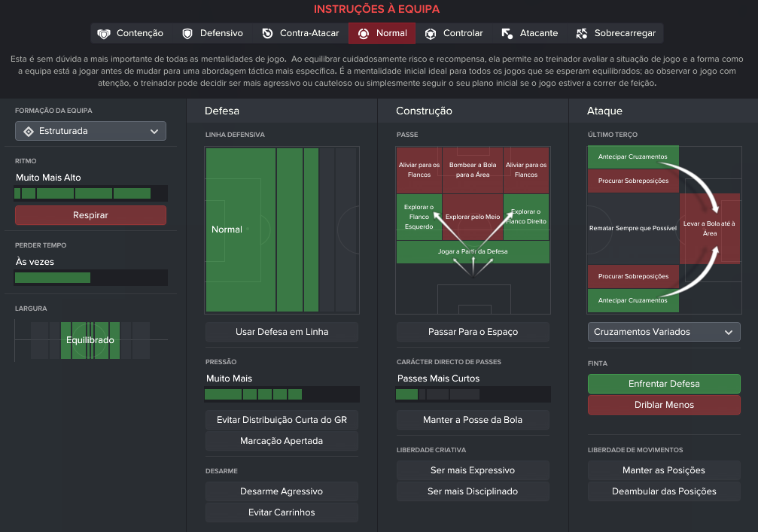The width and height of the screenshot is (758, 532).
Task: Click the Estruturada formation diamond icon
Action: (x=29, y=132)
